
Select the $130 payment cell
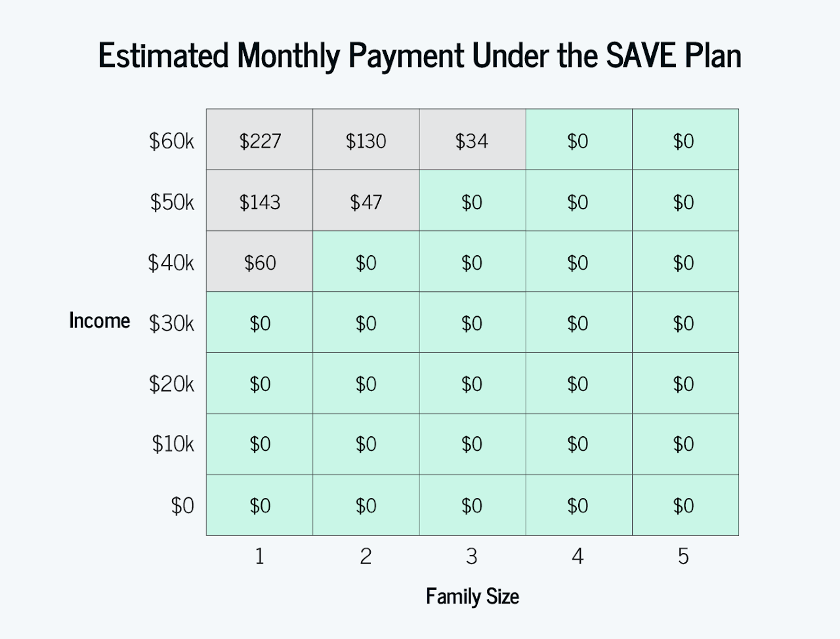tap(366, 140)
